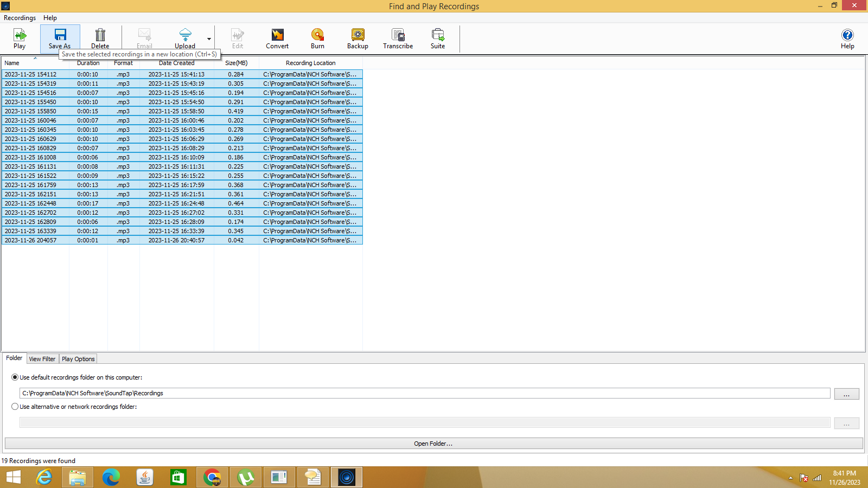This screenshot has height=488, width=868.
Task: Open the Help icon on the toolbar
Action: [847, 38]
